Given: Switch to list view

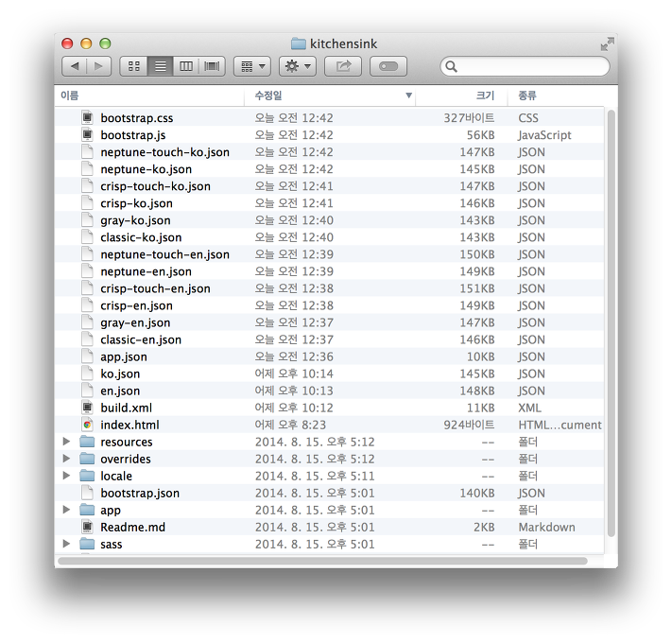Looking at the screenshot, I should (x=161, y=66).
